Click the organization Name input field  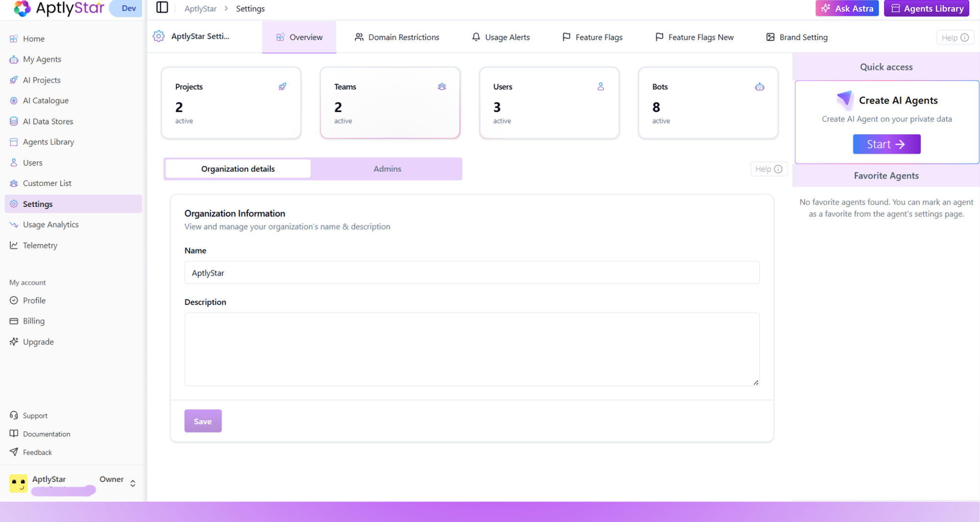[x=471, y=273]
